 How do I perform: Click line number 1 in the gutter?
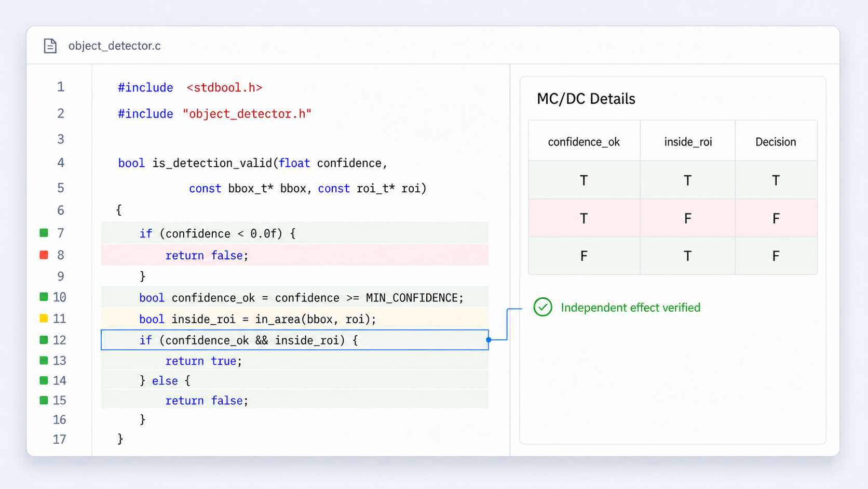coord(61,87)
